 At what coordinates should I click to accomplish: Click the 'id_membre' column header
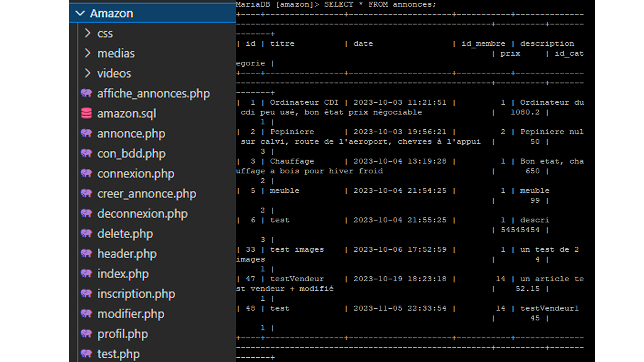coord(483,44)
